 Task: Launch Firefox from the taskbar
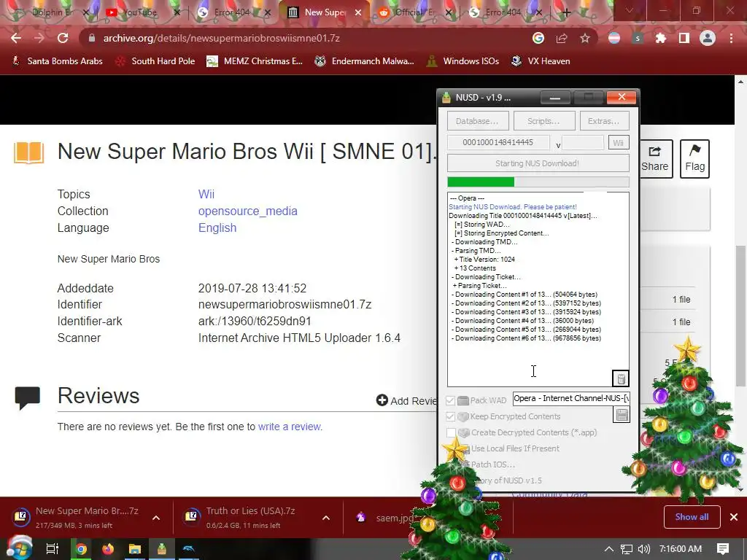pos(108,549)
